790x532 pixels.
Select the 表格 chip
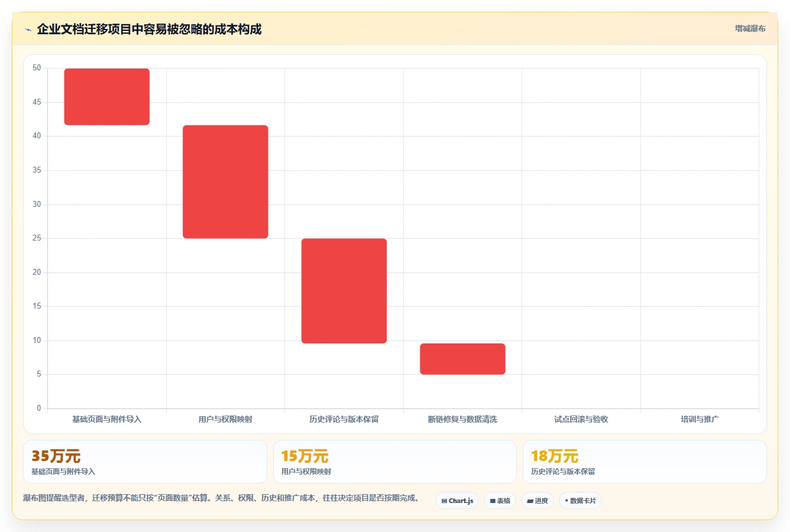pyautogui.click(x=500, y=501)
